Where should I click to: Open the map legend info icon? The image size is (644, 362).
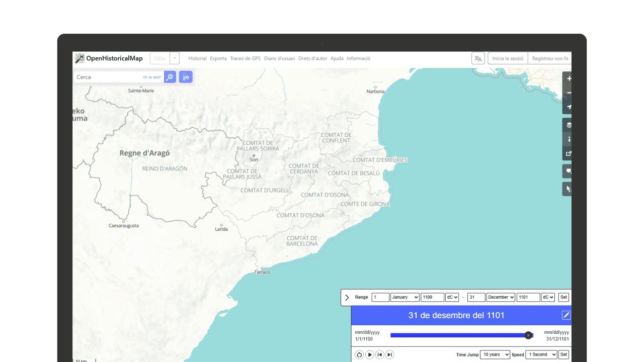tap(569, 139)
